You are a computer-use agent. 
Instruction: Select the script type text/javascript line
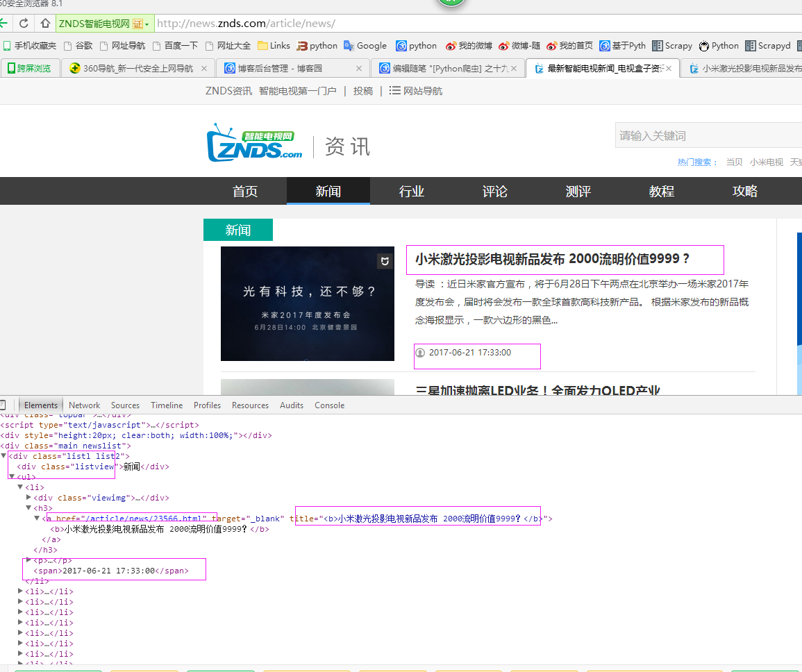point(100,425)
